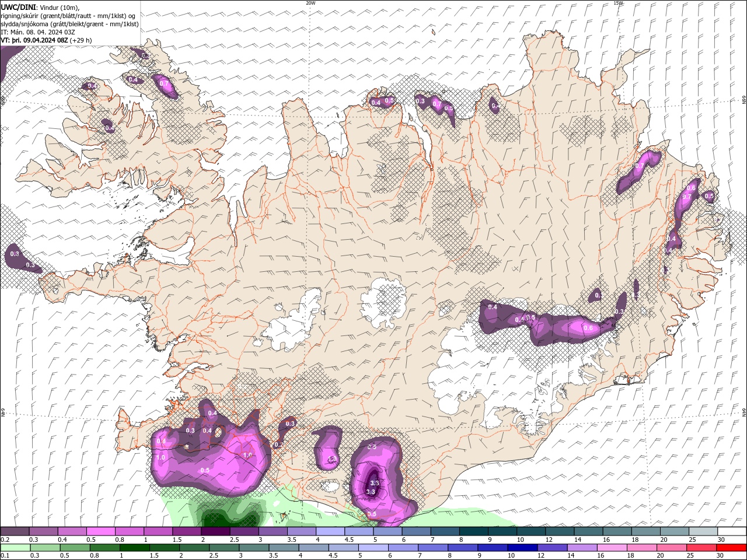Pick the darkest purple swatch between 2 and 2.5, upper scale
Viewport: 747px width, 560px height.
click(x=215, y=531)
